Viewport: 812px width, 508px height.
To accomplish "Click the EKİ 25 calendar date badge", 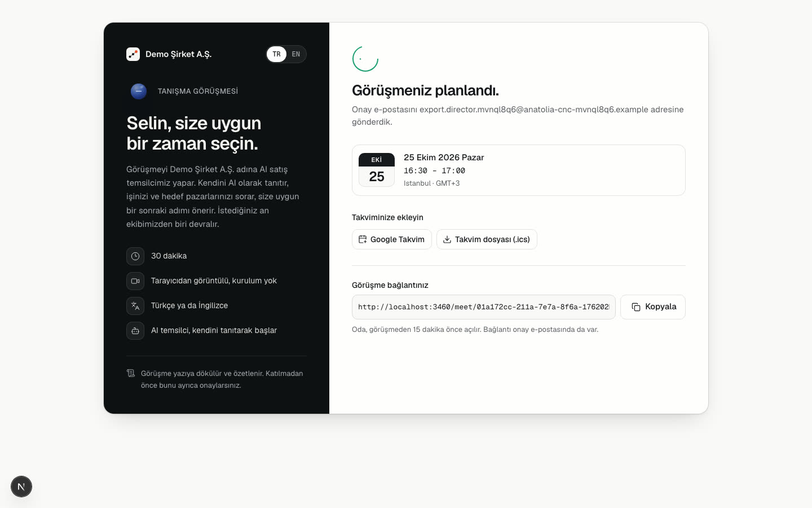I will coord(377,170).
